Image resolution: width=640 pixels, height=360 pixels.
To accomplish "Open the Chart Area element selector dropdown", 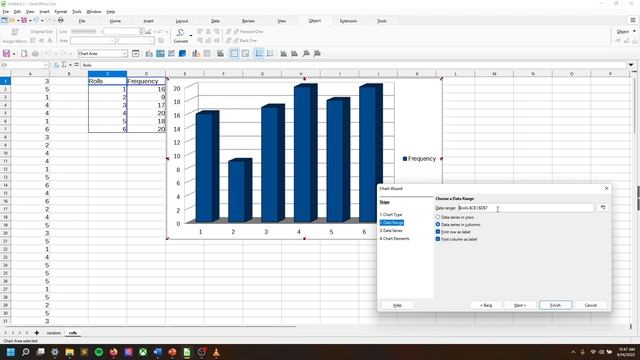I will tap(124, 53).
